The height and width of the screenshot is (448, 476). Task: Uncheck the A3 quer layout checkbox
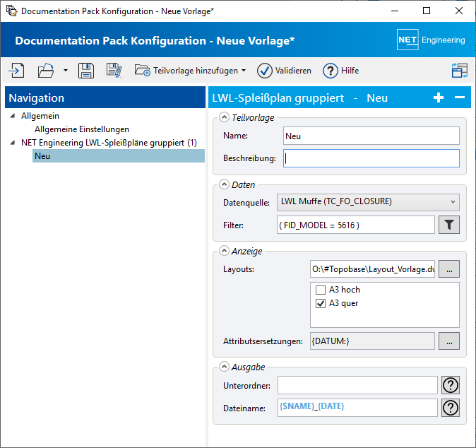(321, 303)
